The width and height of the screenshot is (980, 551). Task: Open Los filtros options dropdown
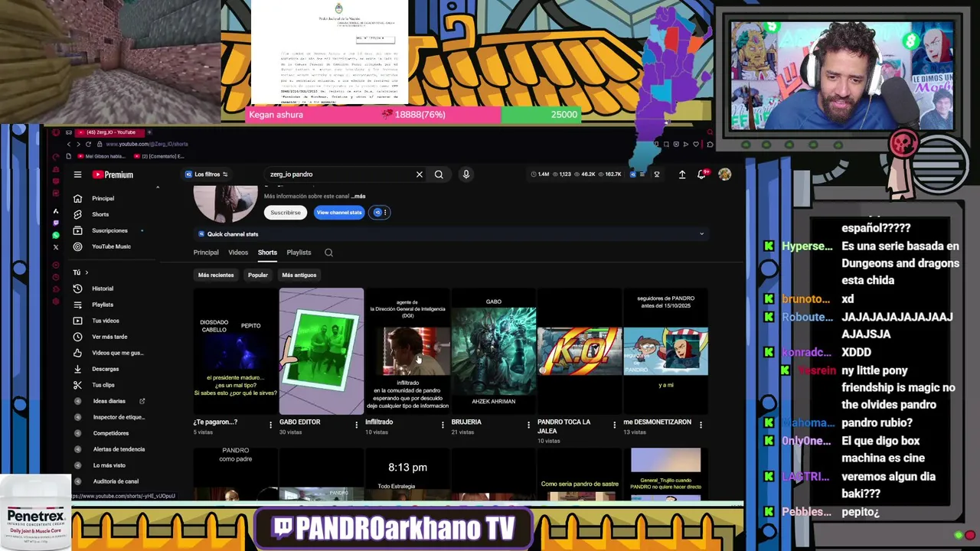point(207,174)
